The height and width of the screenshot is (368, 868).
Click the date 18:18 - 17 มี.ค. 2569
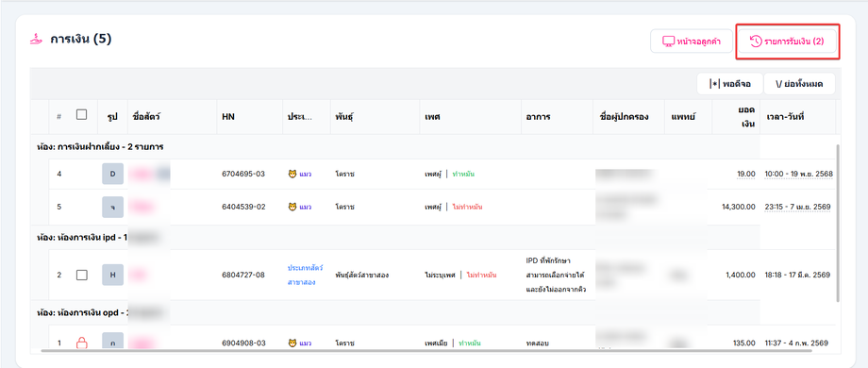point(797,275)
